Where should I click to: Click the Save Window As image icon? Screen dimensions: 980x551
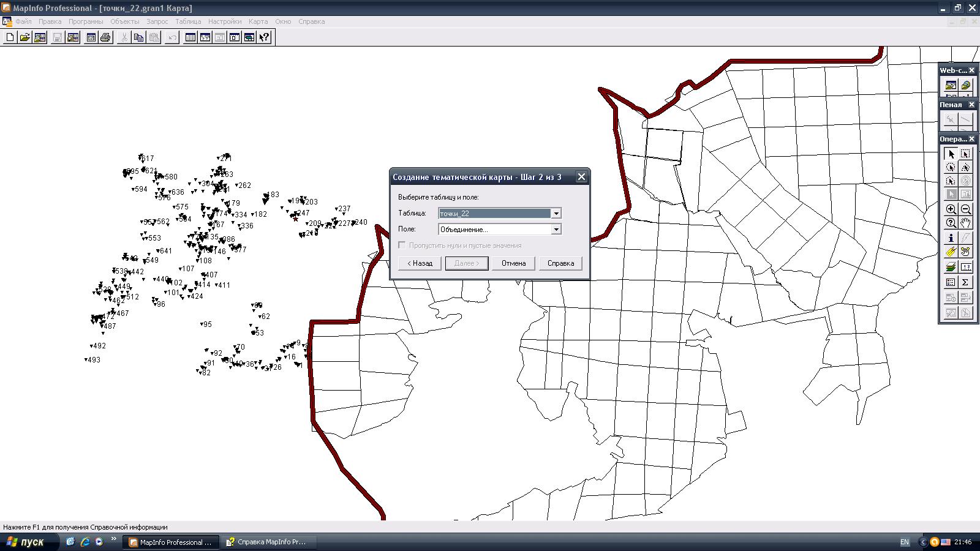(x=91, y=37)
